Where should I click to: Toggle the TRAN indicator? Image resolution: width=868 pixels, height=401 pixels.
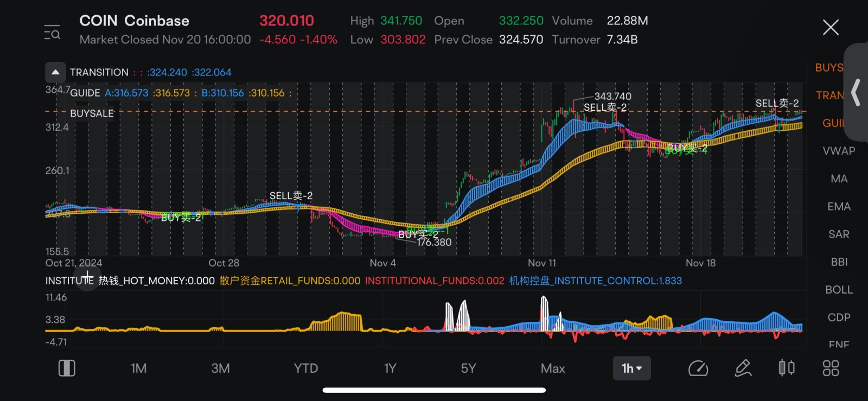[x=829, y=96]
